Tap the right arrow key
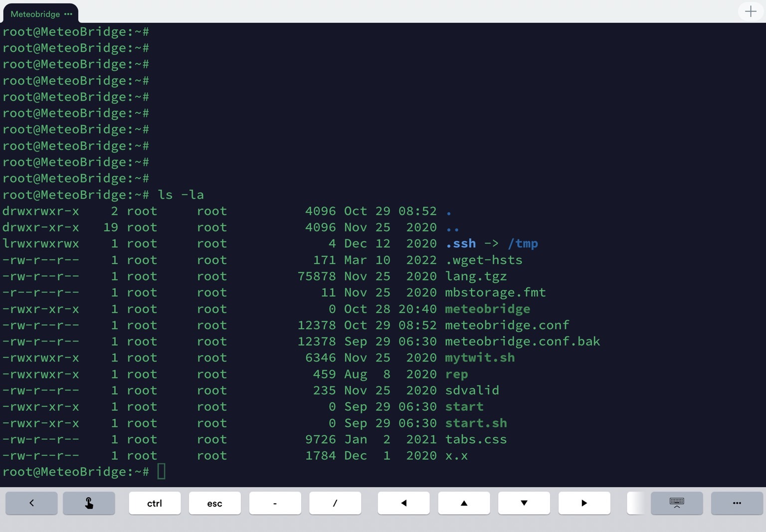 pos(584,503)
